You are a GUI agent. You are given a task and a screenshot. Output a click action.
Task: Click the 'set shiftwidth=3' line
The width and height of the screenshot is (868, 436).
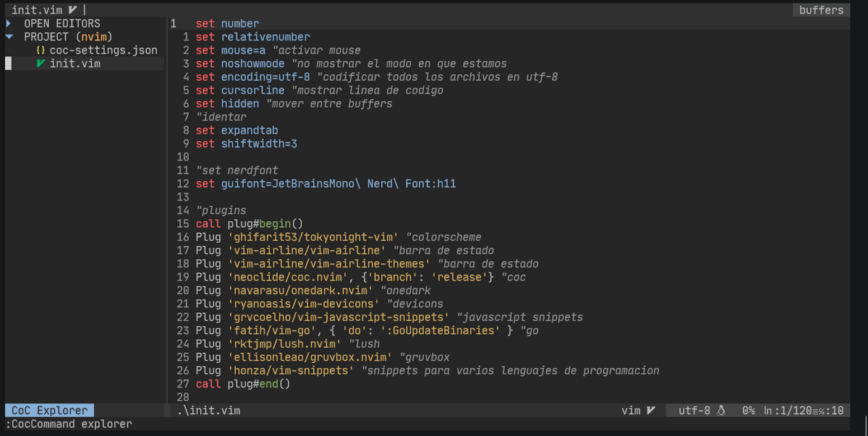click(246, 144)
